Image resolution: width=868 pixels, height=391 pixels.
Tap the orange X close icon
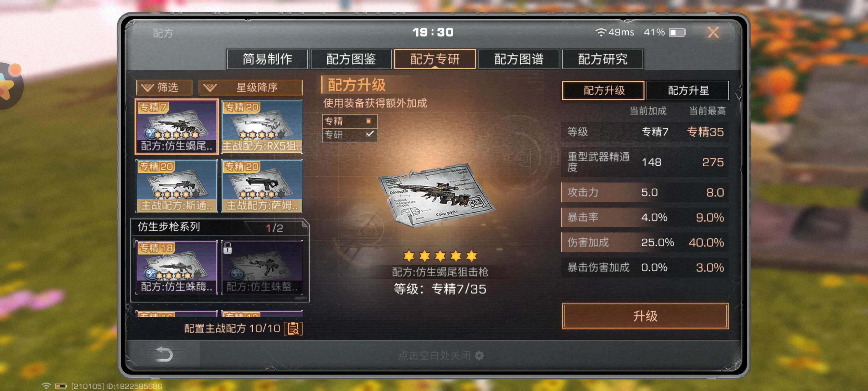click(713, 32)
